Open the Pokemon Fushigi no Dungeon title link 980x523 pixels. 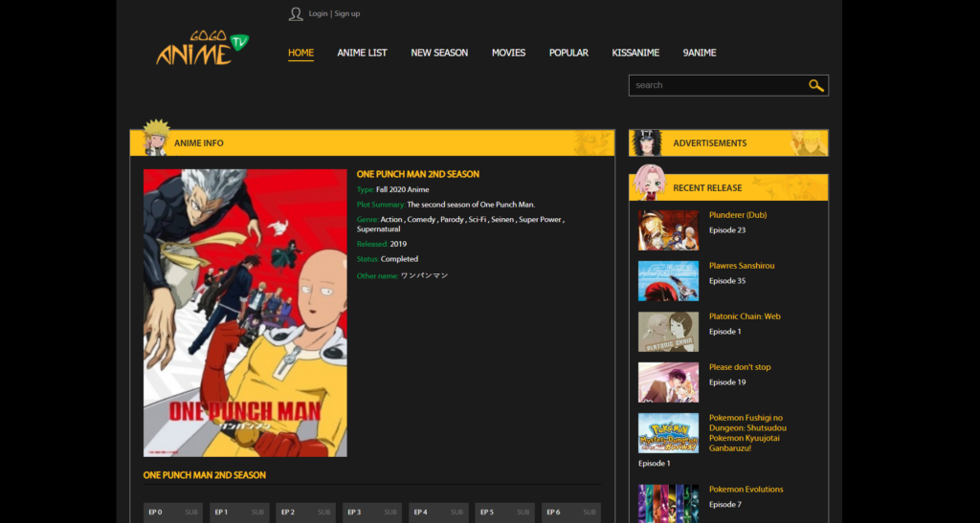[747, 433]
